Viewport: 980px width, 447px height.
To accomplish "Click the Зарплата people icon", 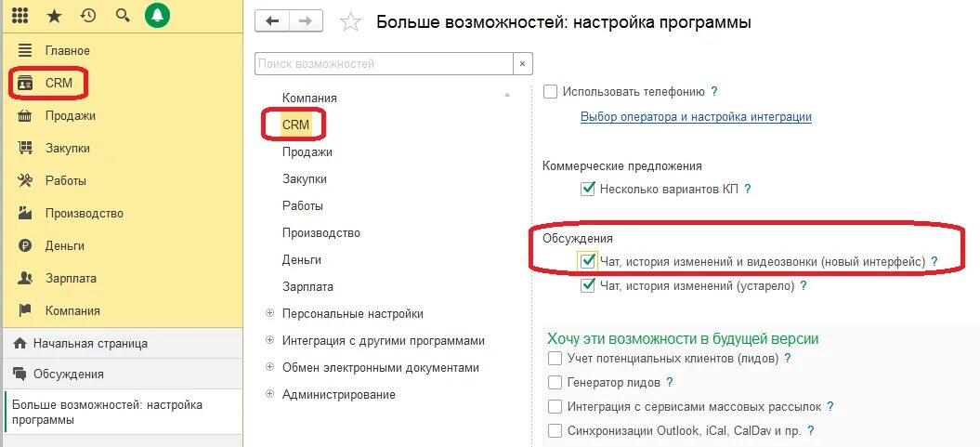I will 25,278.
